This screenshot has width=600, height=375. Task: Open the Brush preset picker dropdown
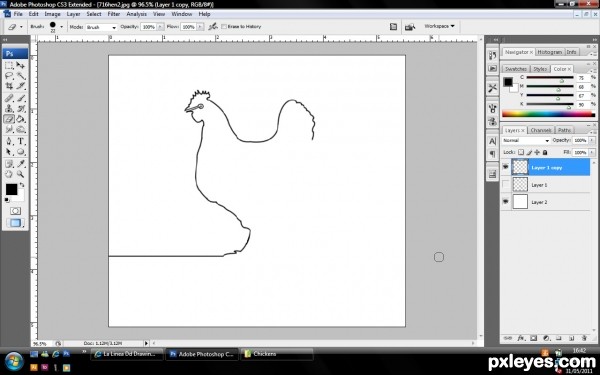click(x=61, y=27)
